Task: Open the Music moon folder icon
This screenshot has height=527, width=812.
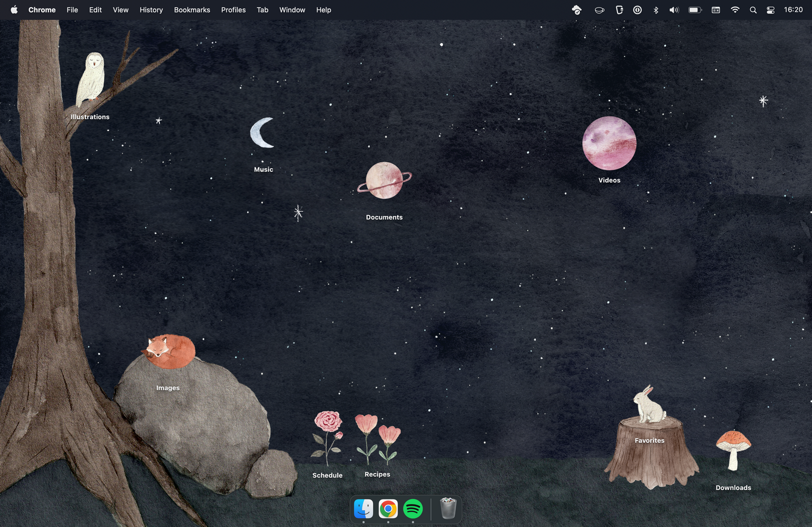Action: point(262,133)
